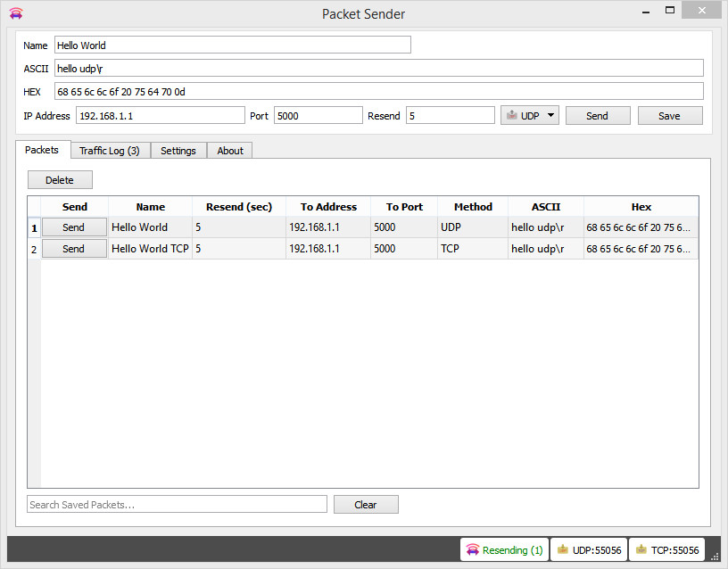This screenshot has width=728, height=569.
Task: Sort by Method column header
Action: point(473,207)
